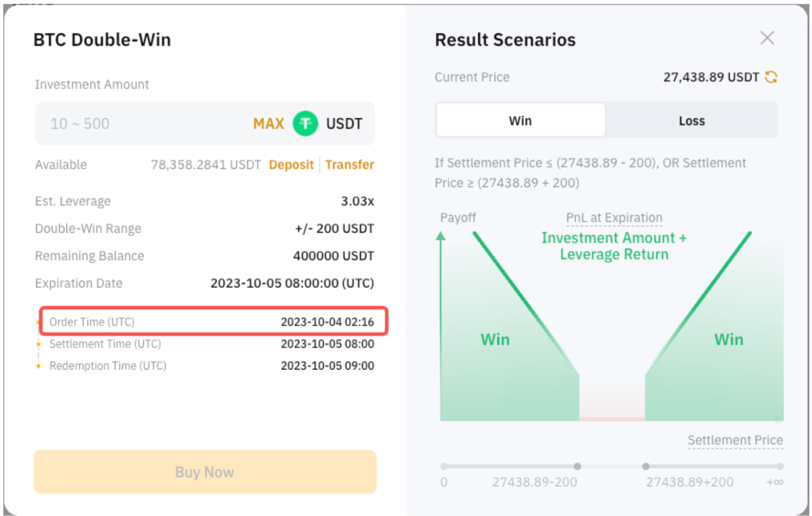The image size is (812, 516).
Task: Click the PnL at Expiration label
Action: [x=614, y=218]
